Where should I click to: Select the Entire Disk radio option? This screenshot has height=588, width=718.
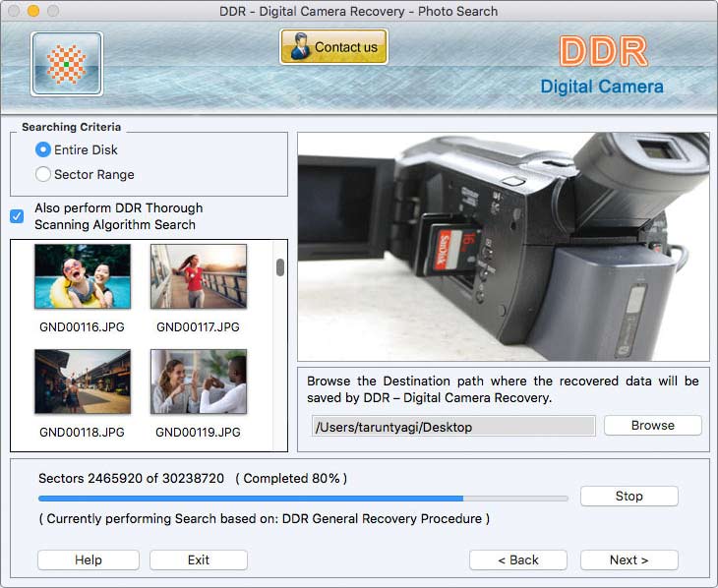[x=43, y=149]
